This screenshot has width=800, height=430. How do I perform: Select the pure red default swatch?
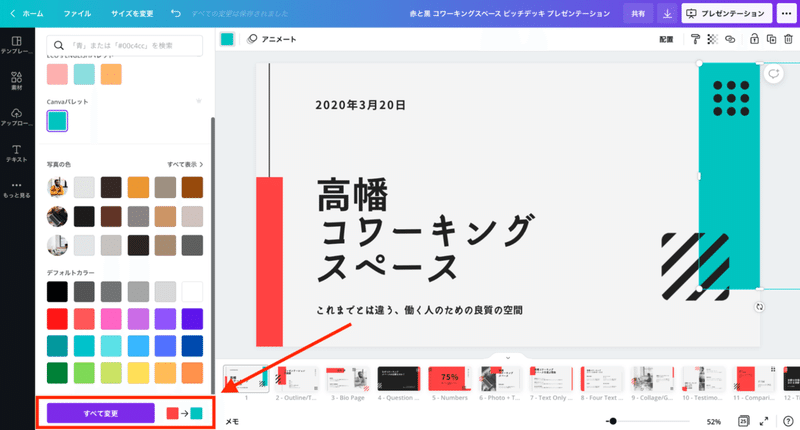point(57,319)
